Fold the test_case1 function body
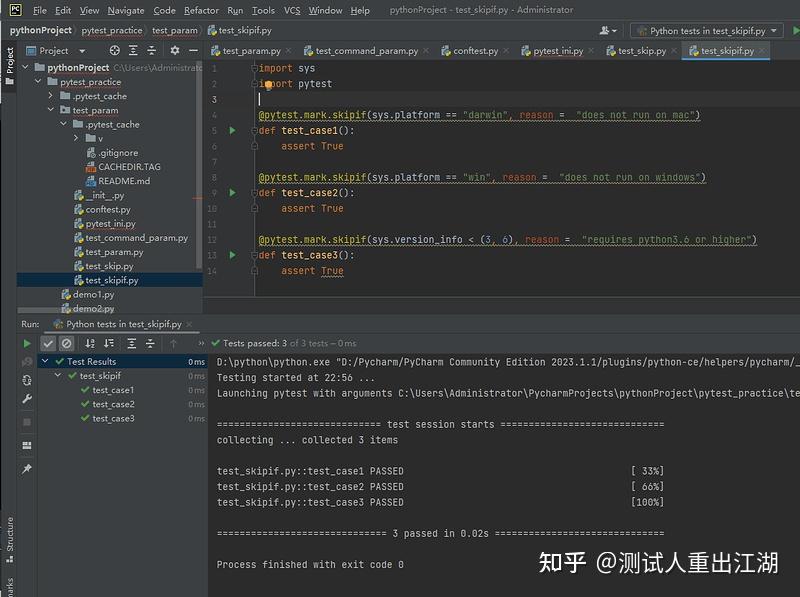 coord(254,131)
